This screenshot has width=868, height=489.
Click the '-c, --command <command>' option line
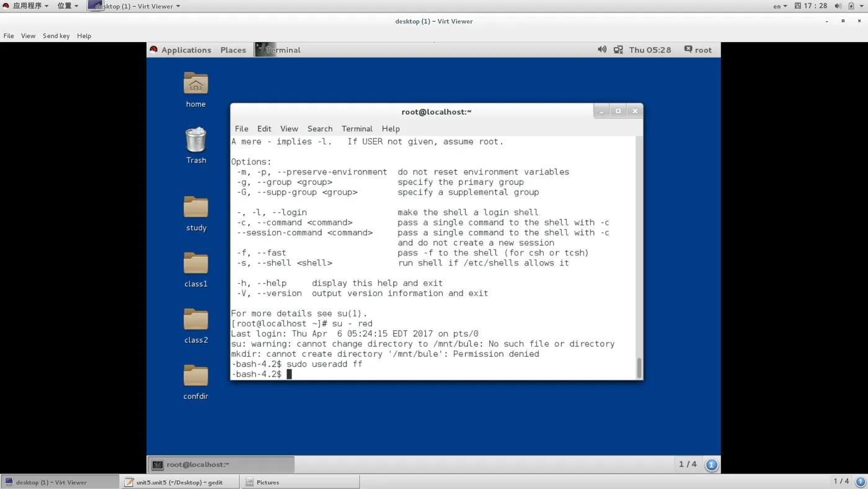click(423, 222)
